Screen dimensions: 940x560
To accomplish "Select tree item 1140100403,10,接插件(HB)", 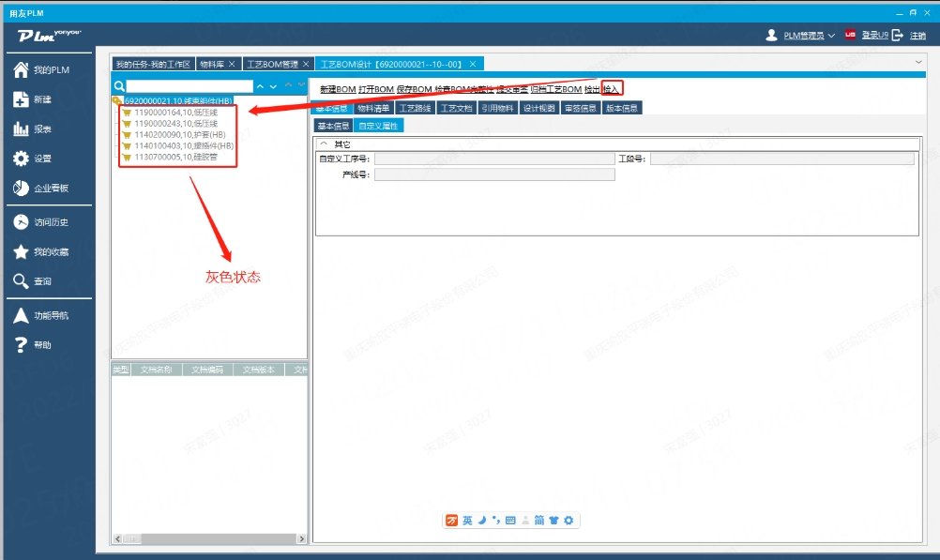I will (x=184, y=145).
